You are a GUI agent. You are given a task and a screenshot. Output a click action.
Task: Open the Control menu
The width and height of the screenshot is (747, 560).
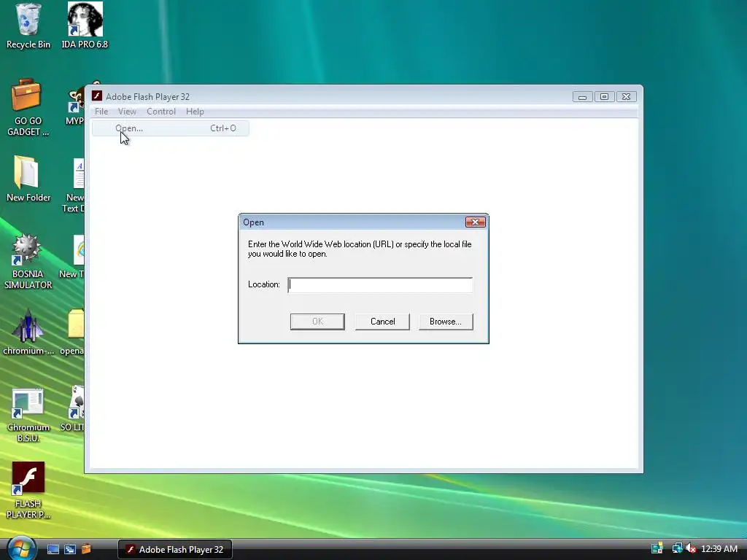(161, 112)
